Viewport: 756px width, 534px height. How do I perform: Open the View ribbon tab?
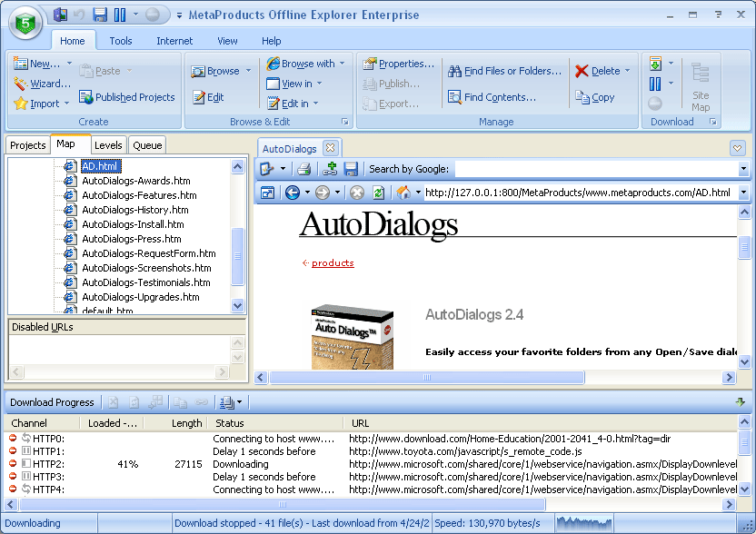tap(227, 41)
